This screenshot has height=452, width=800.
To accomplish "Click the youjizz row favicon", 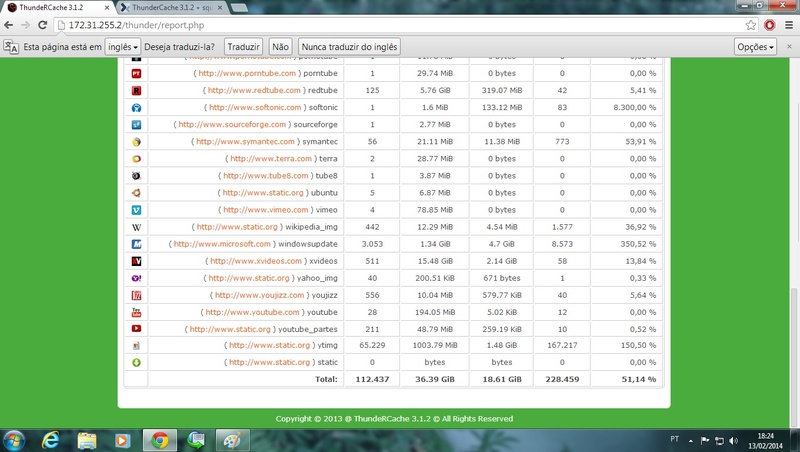I will coord(136,295).
